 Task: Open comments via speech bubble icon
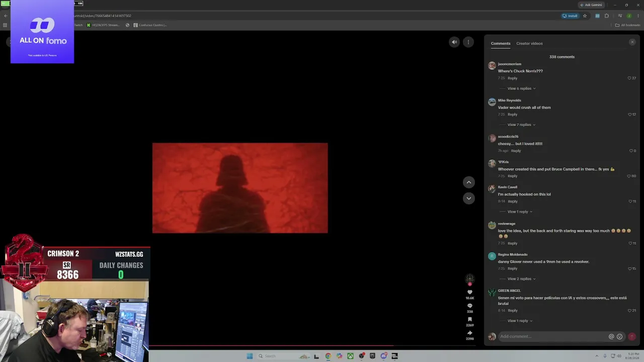pos(470,306)
